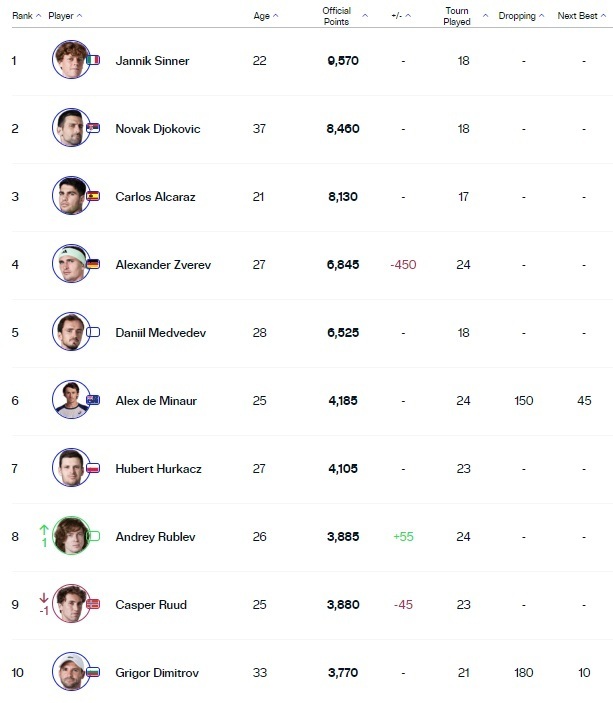Click the German flag next to Alexander Zverev
This screenshot has width=613, height=703.
(x=94, y=264)
